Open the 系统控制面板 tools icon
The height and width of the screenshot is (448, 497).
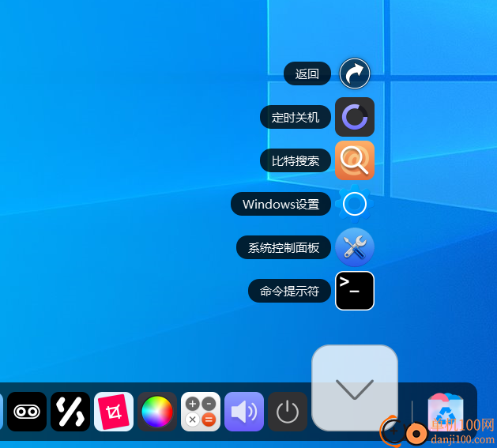(x=355, y=247)
